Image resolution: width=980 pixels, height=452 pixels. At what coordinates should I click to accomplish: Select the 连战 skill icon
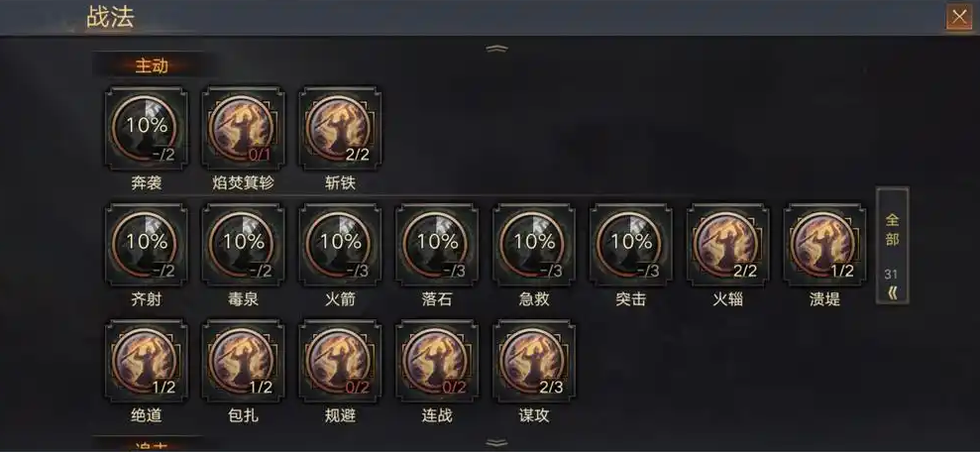pyautogui.click(x=437, y=362)
